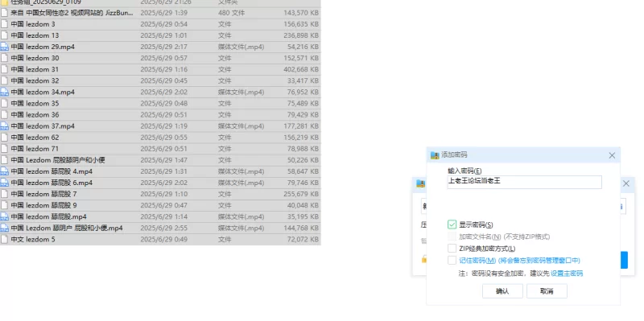Select the file named 中国 lezdom 36
This screenshot has height=321, width=644.
click(35, 114)
